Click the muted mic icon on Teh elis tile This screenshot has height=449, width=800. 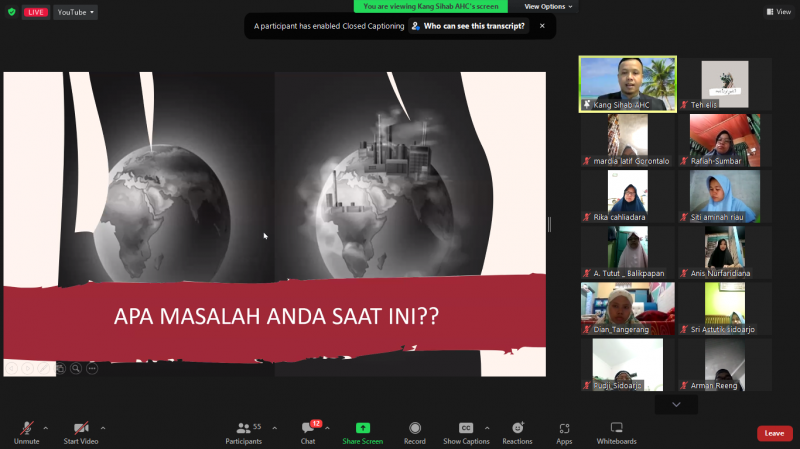[684, 105]
